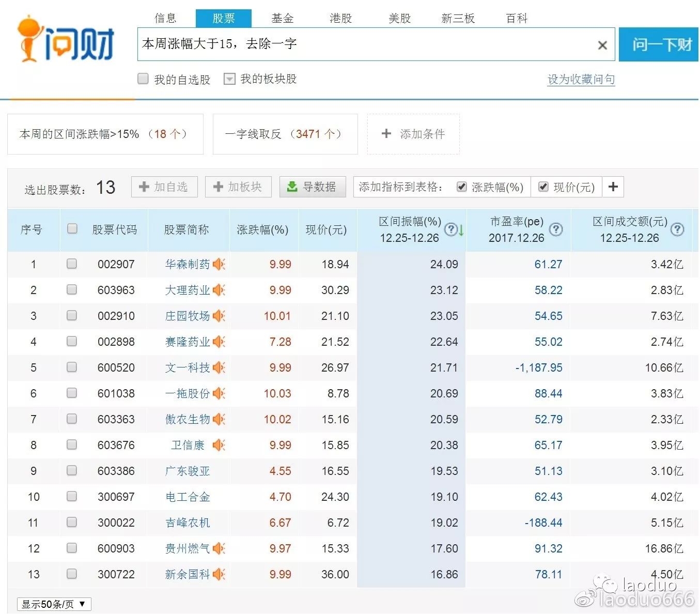Switch to the 港股 tab
The height and width of the screenshot is (614, 700).
click(340, 18)
